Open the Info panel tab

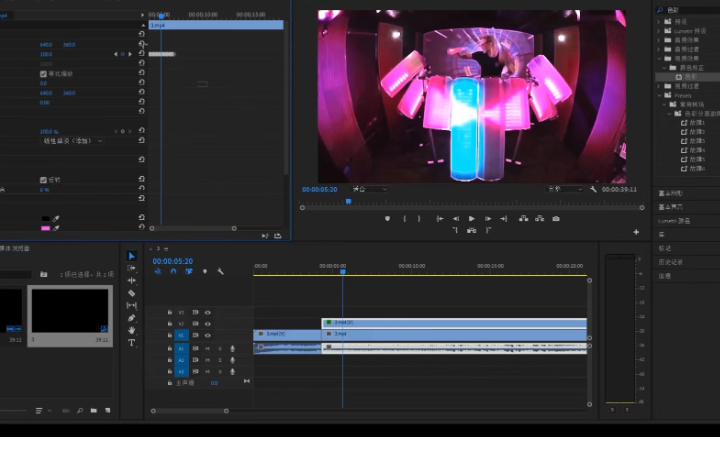point(664,276)
